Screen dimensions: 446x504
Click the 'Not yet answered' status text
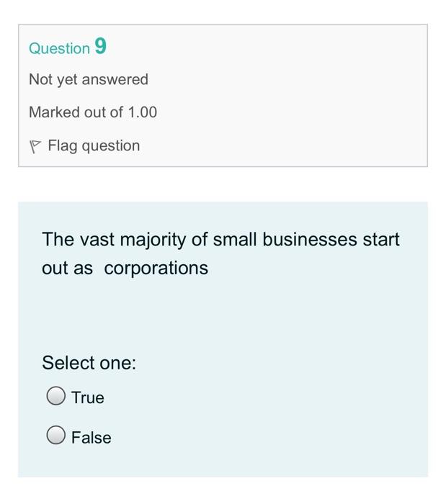pos(89,79)
